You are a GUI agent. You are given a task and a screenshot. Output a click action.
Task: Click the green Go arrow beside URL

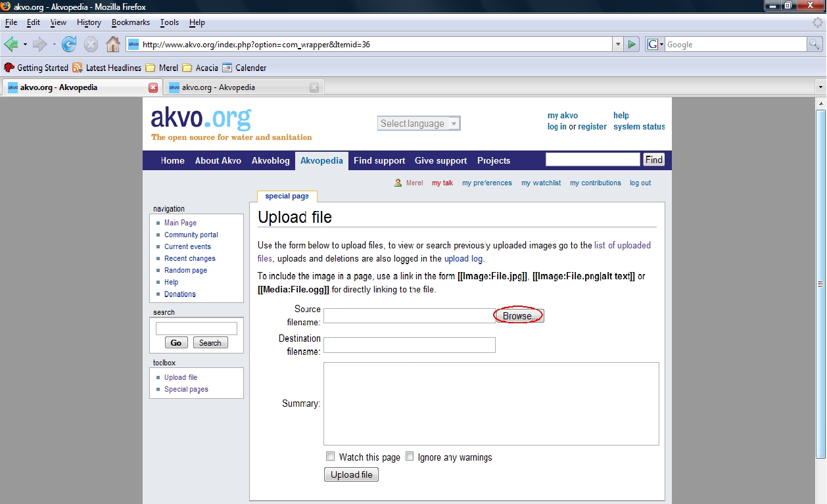[632, 45]
